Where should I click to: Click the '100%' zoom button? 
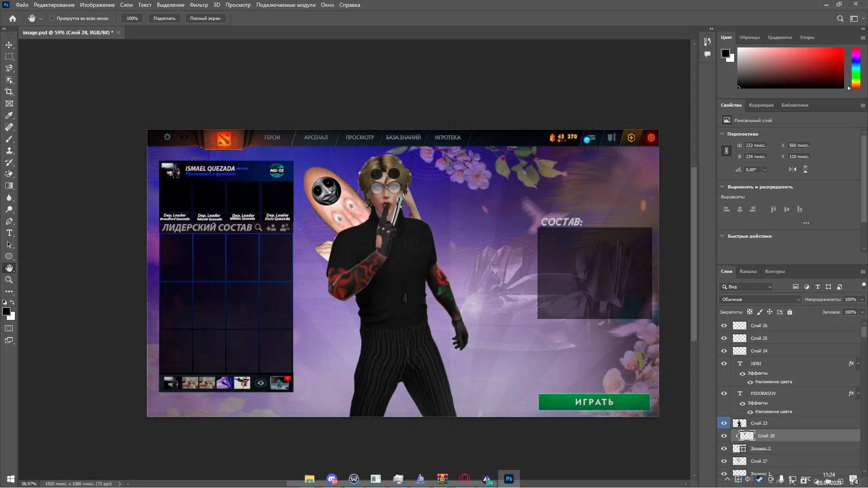tap(132, 19)
